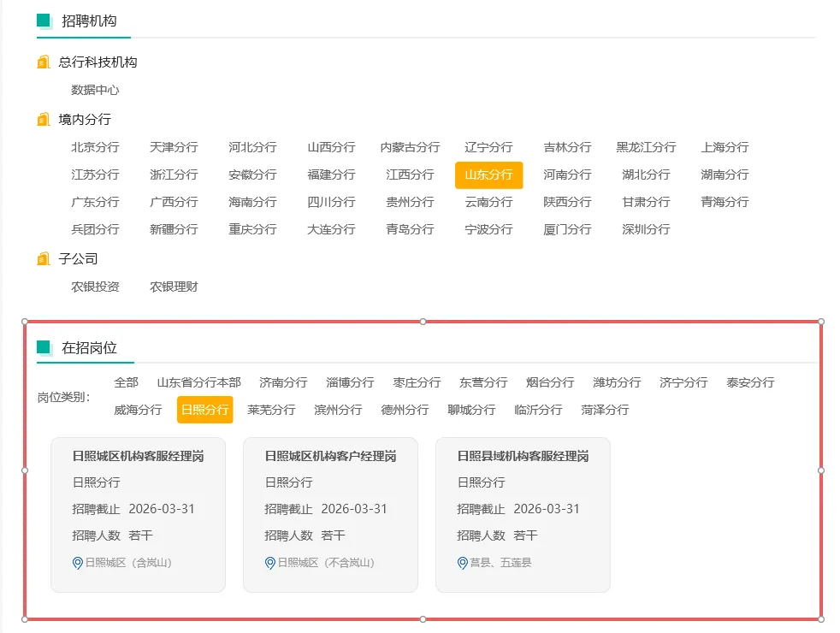
Task: Click location pin icon for 日照城区（含岚山）
Action: click(x=78, y=563)
